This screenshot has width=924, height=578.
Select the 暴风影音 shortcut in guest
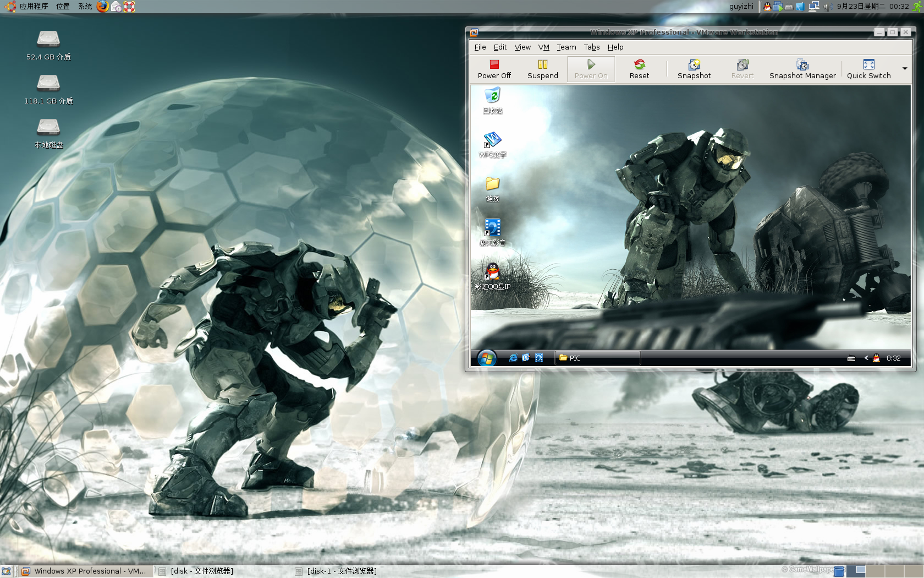tap(492, 233)
